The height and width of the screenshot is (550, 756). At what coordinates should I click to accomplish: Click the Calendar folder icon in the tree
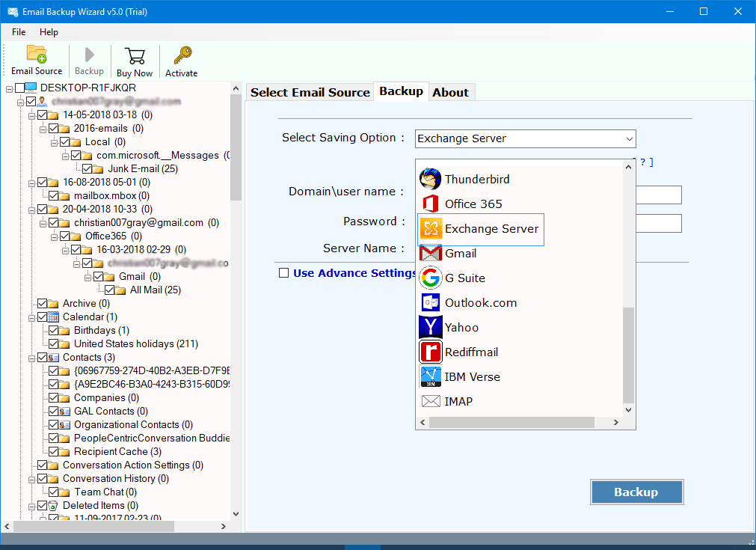click(53, 317)
